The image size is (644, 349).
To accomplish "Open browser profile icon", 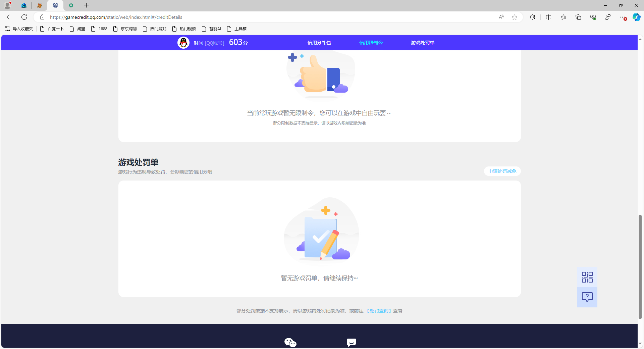I will (x=7, y=5).
